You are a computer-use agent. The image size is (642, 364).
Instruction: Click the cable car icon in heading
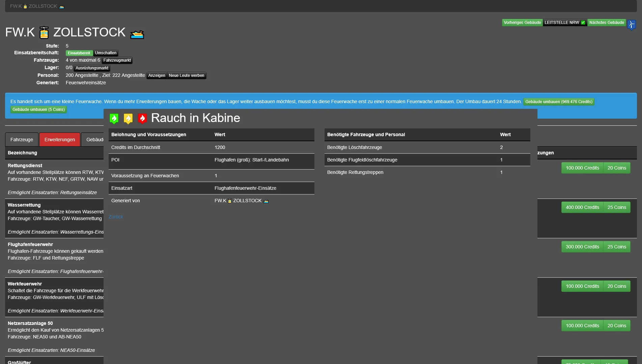(x=44, y=33)
